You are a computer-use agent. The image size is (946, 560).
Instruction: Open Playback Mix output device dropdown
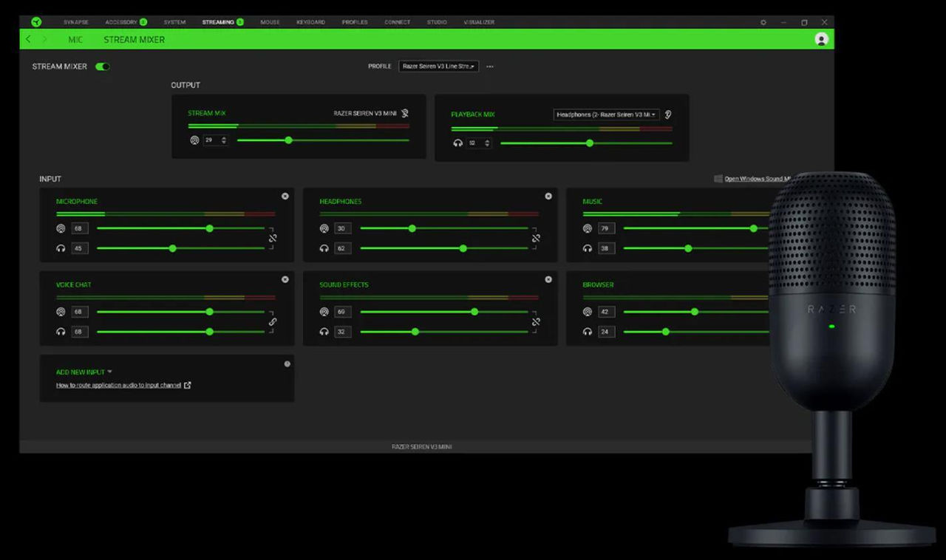pyautogui.click(x=606, y=115)
